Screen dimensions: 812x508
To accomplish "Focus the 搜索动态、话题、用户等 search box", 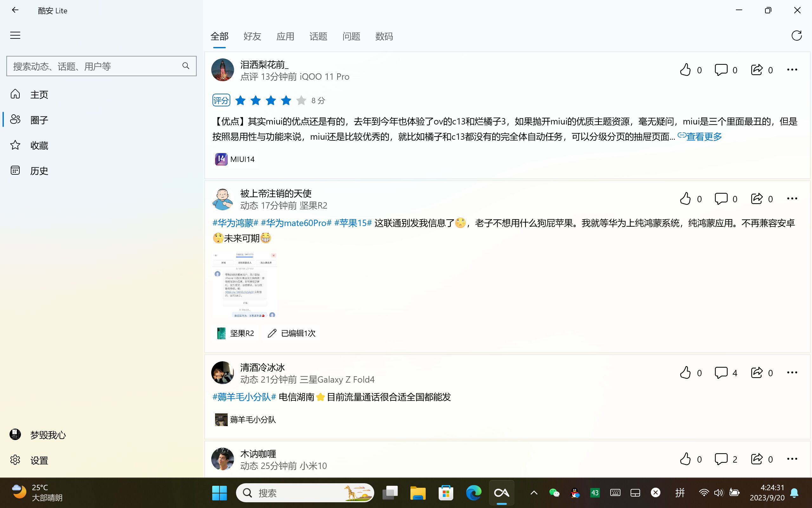I will tap(101, 66).
